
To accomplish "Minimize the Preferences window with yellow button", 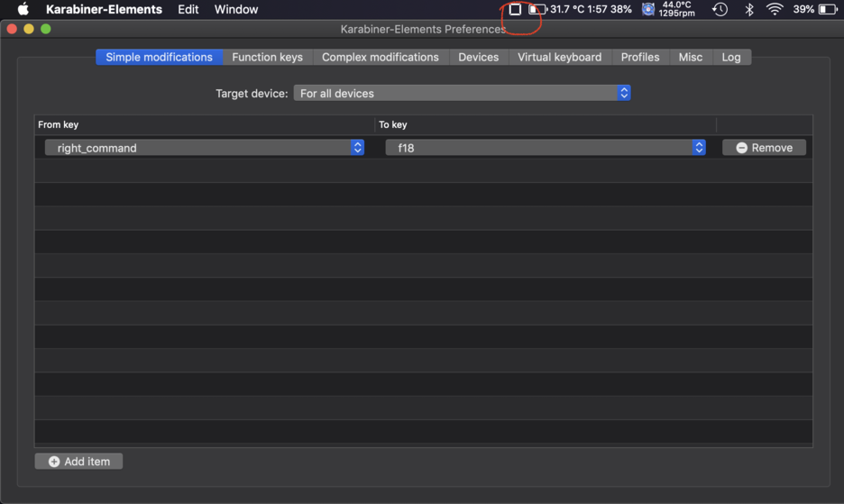I will coord(29,29).
